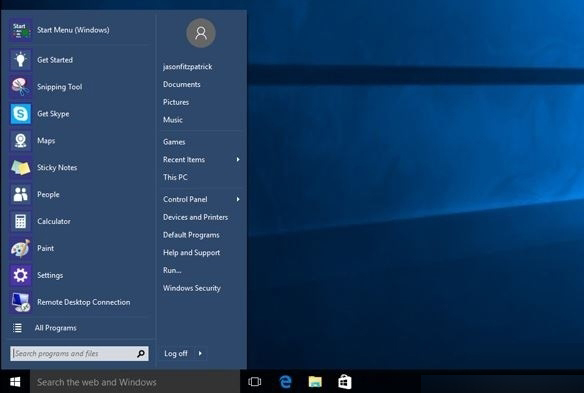This screenshot has height=393, width=584.
Task: Click the Settings text label
Action: click(50, 276)
